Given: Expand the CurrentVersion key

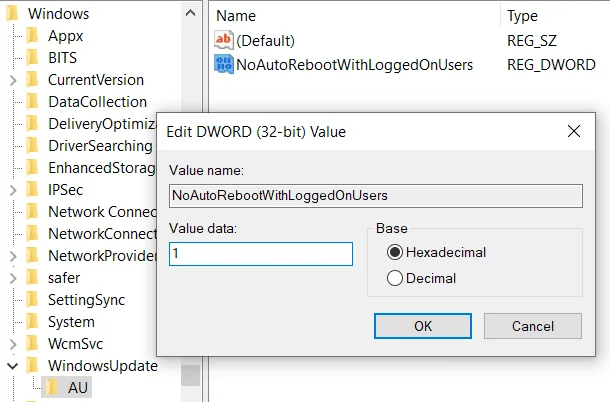Looking at the screenshot, I should point(13,80).
